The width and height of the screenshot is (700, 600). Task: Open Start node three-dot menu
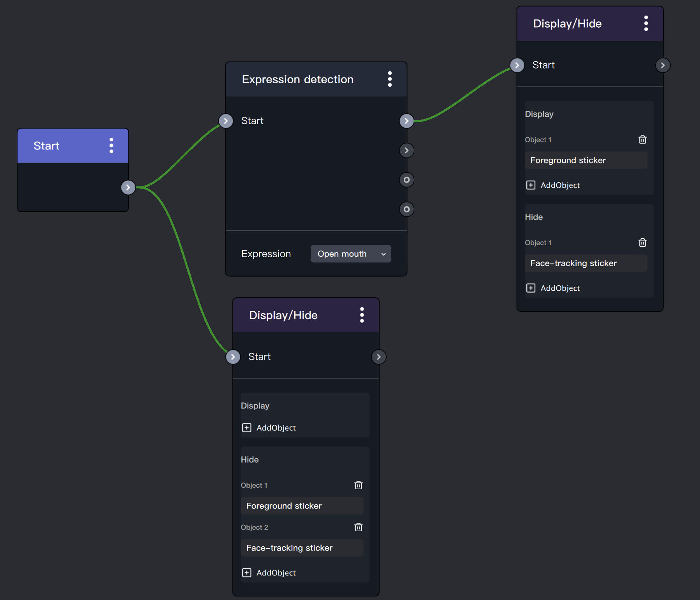(x=111, y=146)
